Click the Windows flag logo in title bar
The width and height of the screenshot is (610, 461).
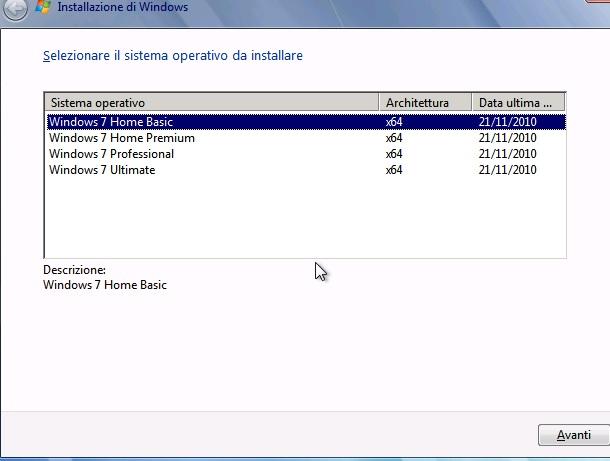pos(43,7)
